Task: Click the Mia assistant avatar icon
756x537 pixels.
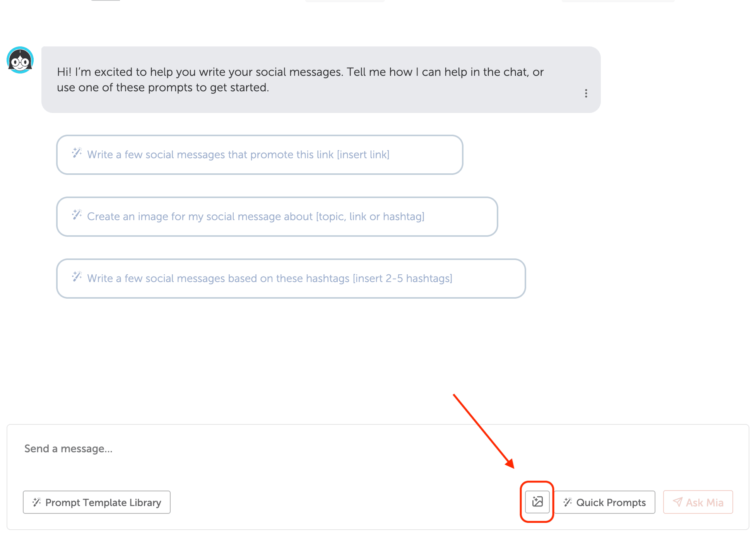Action: coord(20,59)
